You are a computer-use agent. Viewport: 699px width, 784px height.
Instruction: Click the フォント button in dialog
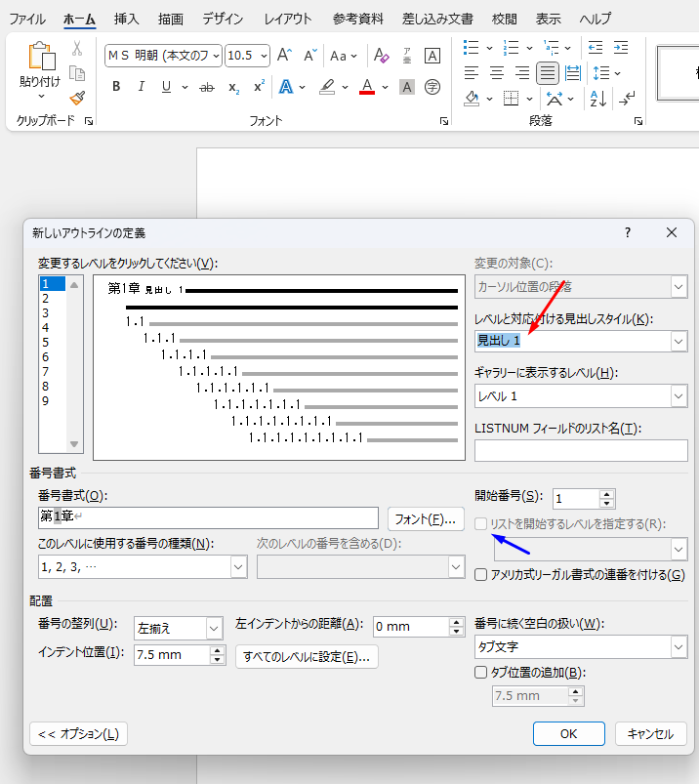pyautogui.click(x=425, y=518)
